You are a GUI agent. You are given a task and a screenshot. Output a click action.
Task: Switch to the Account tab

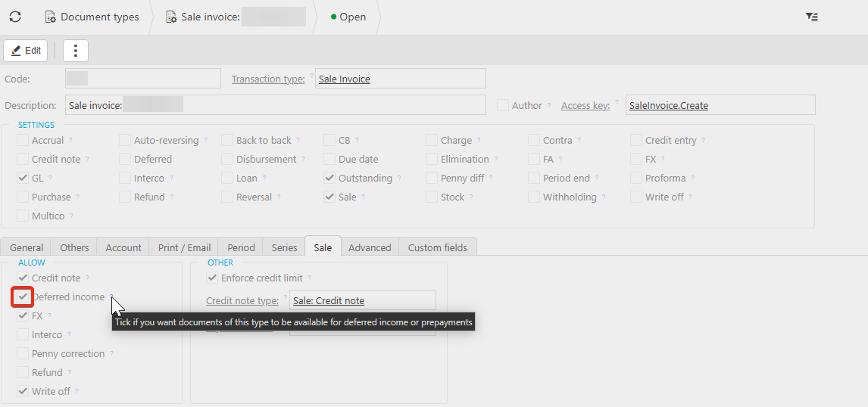(x=123, y=247)
